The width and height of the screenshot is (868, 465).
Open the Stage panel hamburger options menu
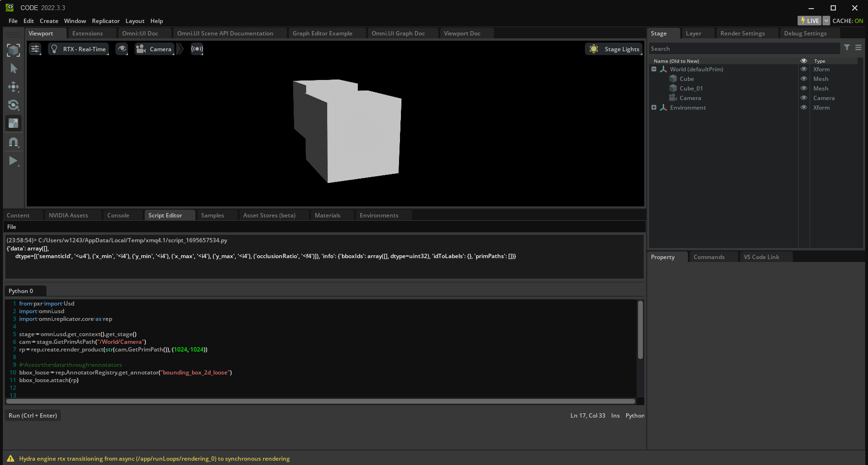point(858,47)
